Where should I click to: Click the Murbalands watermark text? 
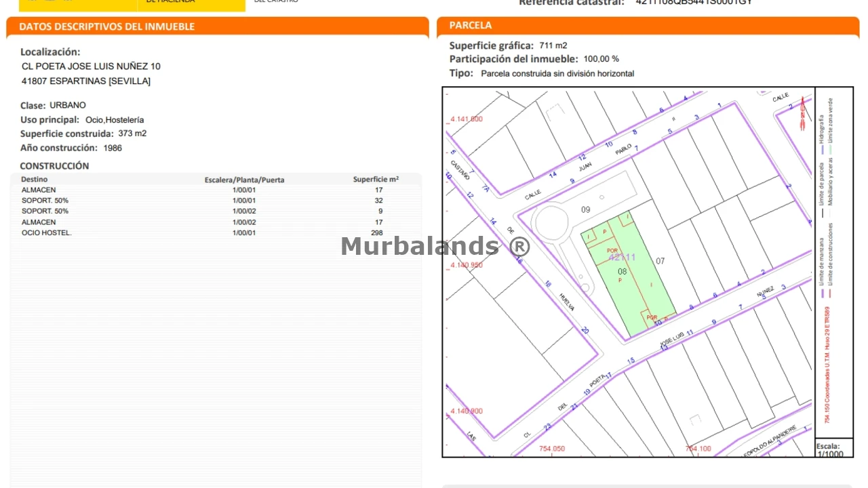(x=435, y=245)
